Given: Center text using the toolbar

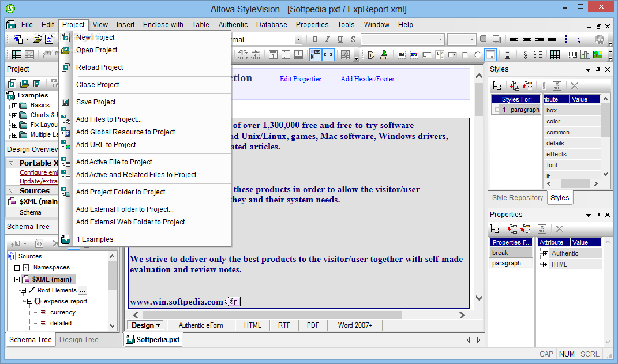Looking at the screenshot, I should (527, 39).
